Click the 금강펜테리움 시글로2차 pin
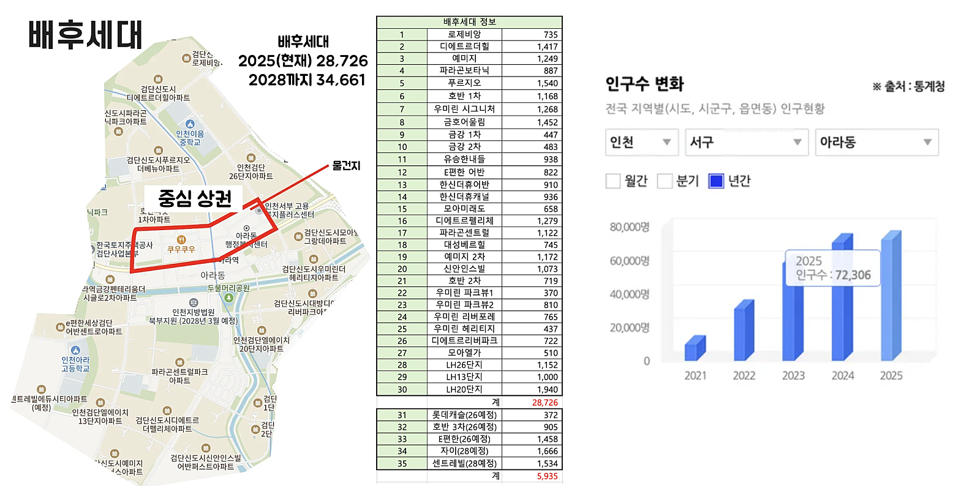 point(110,280)
